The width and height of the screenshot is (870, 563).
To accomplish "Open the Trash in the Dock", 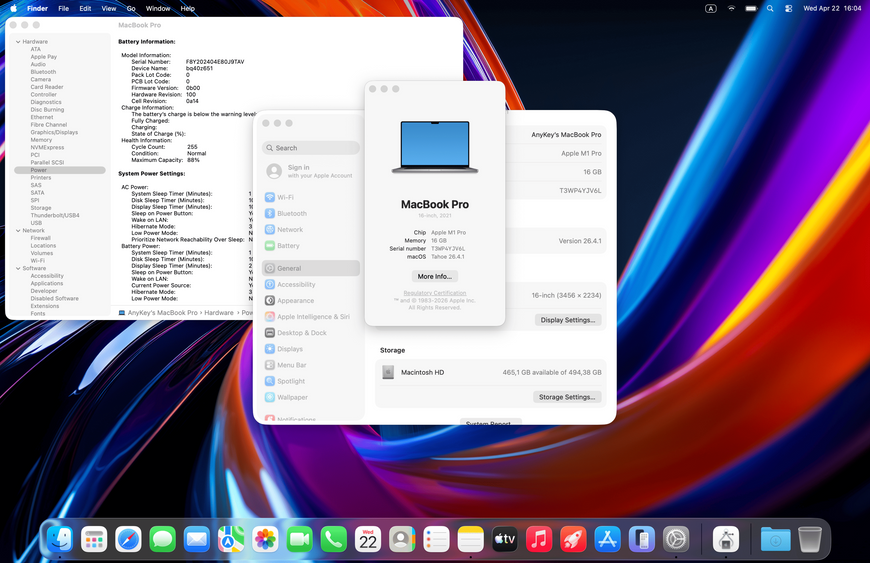I will coord(810,539).
